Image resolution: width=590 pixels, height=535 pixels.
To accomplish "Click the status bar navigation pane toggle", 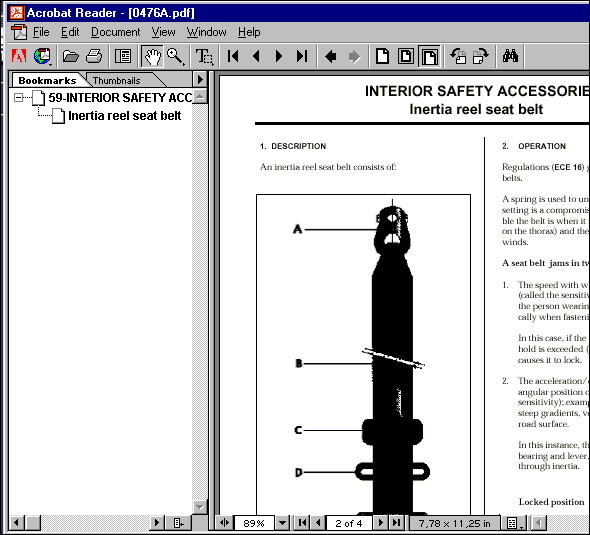I will tap(224, 523).
